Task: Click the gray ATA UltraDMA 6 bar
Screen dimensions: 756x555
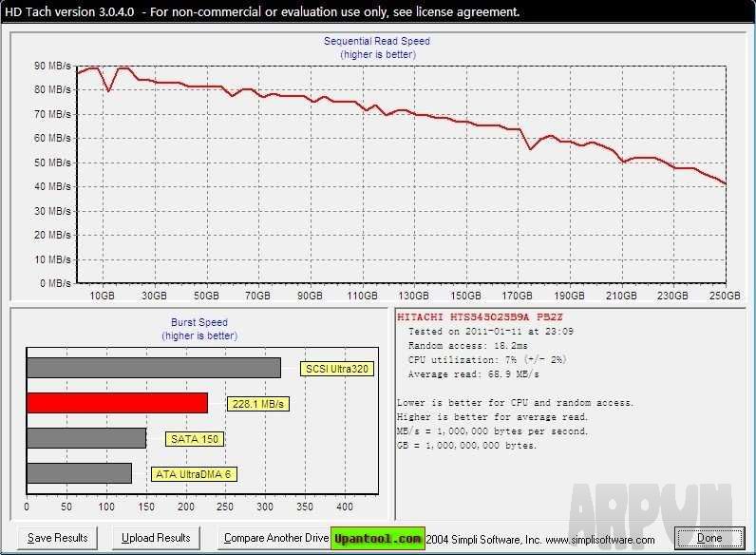Action: (x=79, y=473)
